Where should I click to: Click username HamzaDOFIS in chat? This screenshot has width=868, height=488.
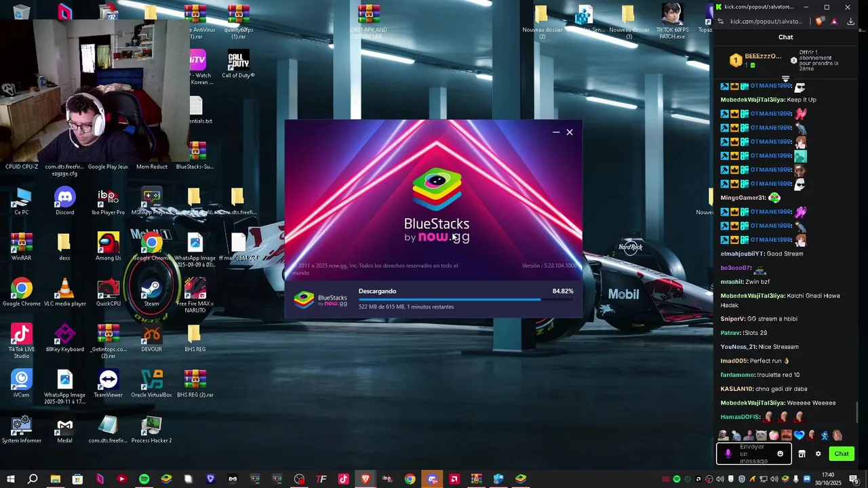(x=741, y=417)
